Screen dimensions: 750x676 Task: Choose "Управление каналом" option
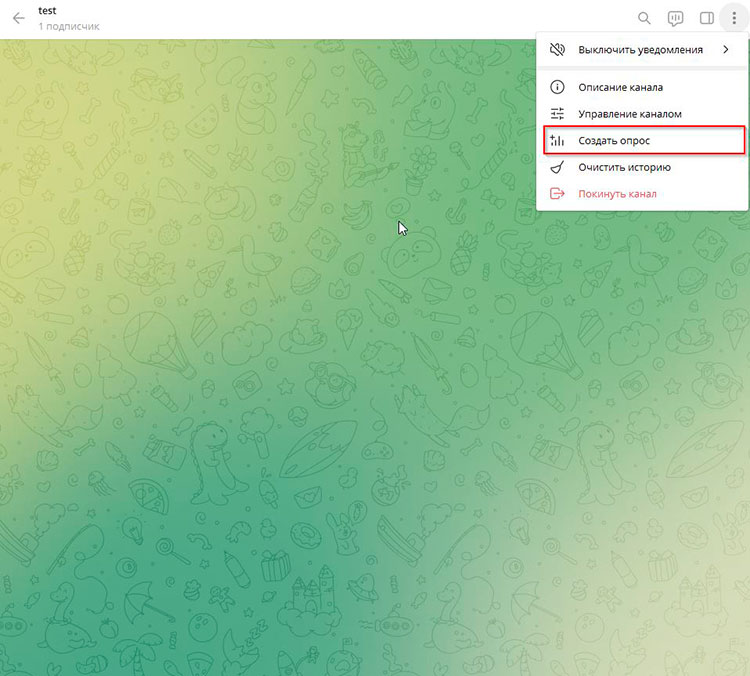[629, 114]
